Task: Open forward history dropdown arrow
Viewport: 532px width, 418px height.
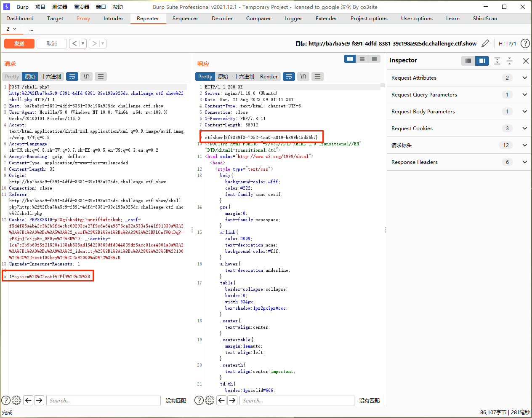Action: coord(103,43)
